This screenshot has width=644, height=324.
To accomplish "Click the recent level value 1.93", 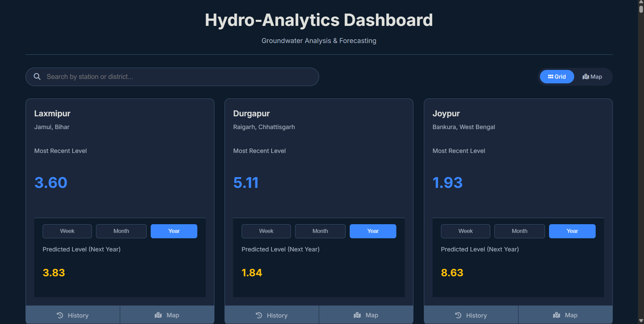I will pos(447,183).
